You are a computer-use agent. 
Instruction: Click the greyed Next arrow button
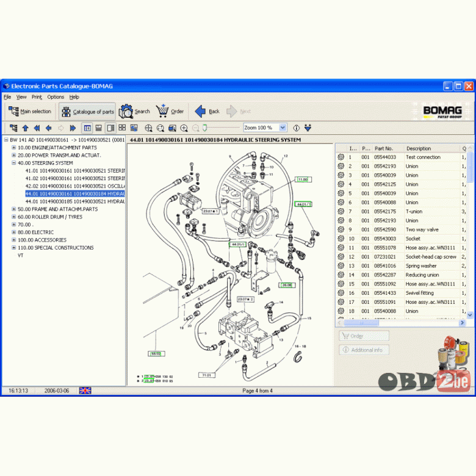click(239, 112)
